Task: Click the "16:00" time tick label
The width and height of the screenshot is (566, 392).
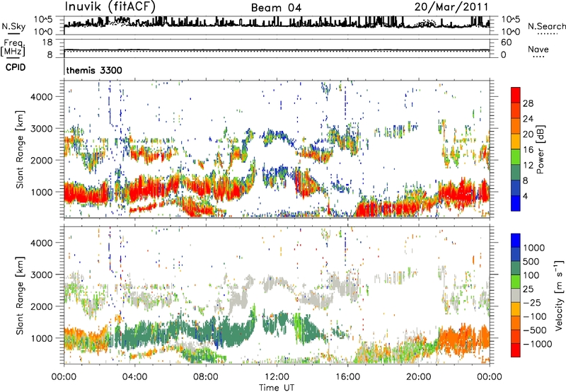Action: (x=347, y=376)
